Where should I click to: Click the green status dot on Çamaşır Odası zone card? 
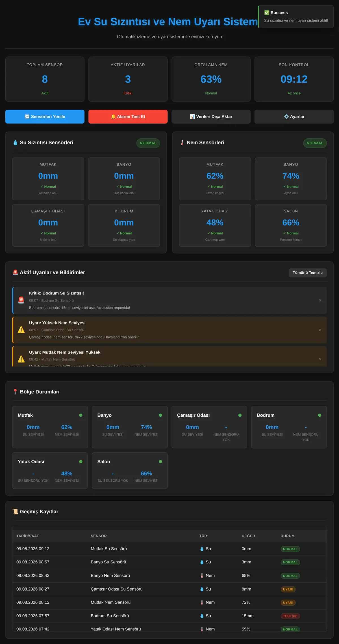point(240,415)
